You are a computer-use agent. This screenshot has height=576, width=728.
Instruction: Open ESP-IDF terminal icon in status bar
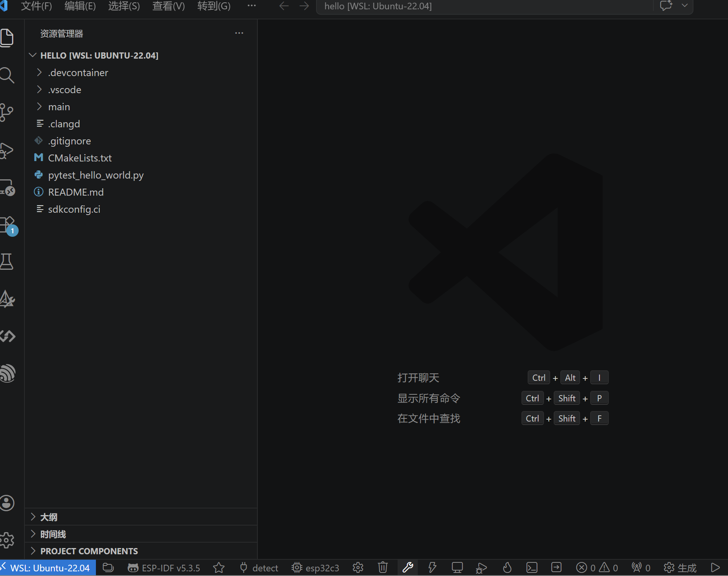(532, 568)
